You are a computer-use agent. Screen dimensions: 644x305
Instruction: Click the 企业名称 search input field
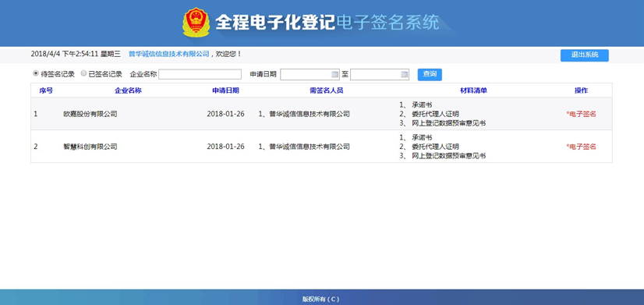(200, 74)
